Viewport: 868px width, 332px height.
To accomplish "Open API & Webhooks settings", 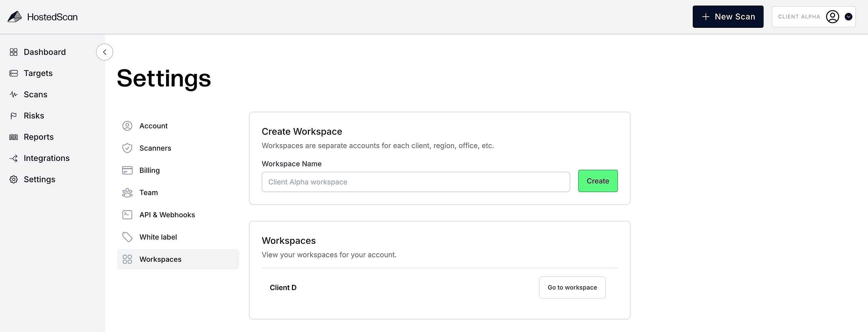I will pos(167,215).
